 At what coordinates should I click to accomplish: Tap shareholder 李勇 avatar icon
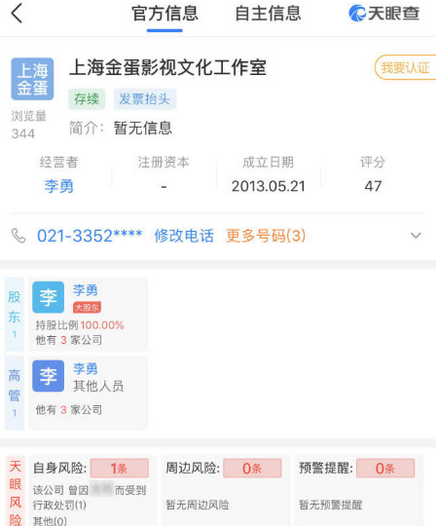tap(48, 297)
